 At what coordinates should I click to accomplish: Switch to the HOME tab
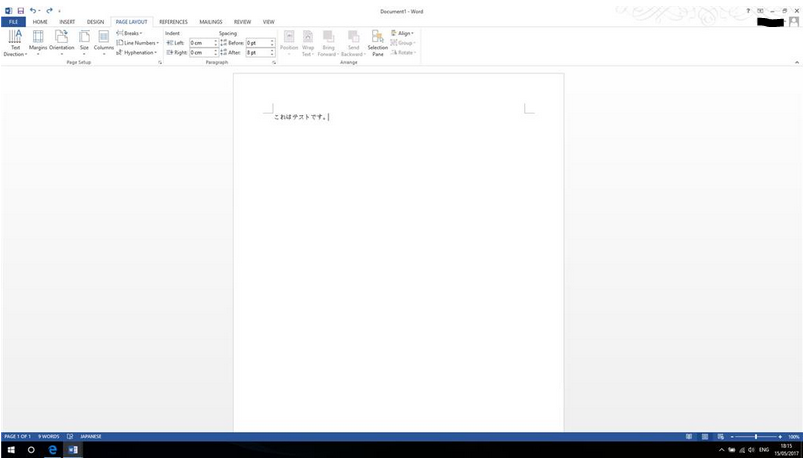[x=40, y=22]
